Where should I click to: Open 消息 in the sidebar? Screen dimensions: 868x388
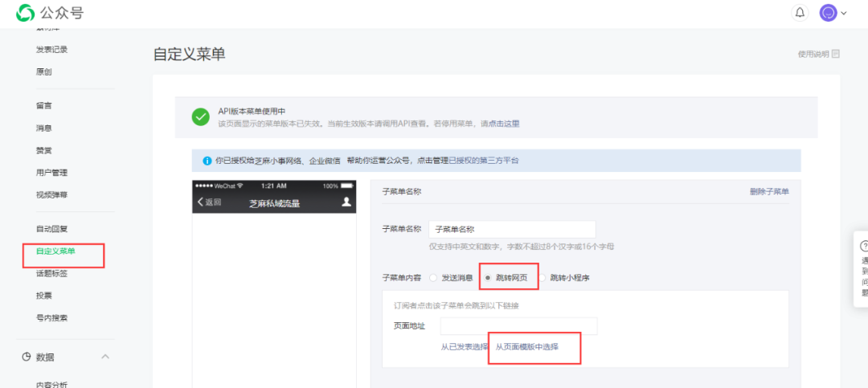point(43,128)
